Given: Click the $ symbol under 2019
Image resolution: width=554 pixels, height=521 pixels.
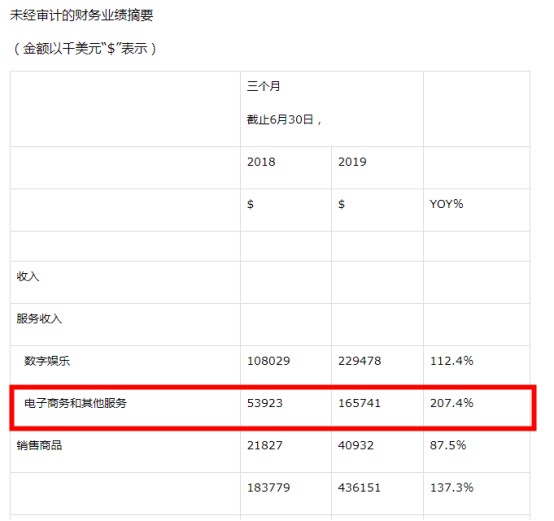Looking at the screenshot, I should (341, 204).
